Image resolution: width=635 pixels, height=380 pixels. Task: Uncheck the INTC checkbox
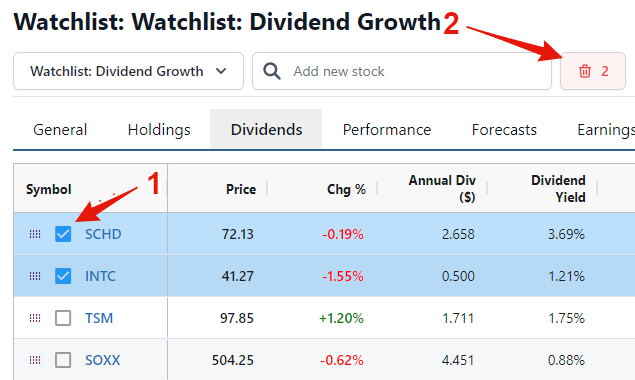click(x=63, y=276)
